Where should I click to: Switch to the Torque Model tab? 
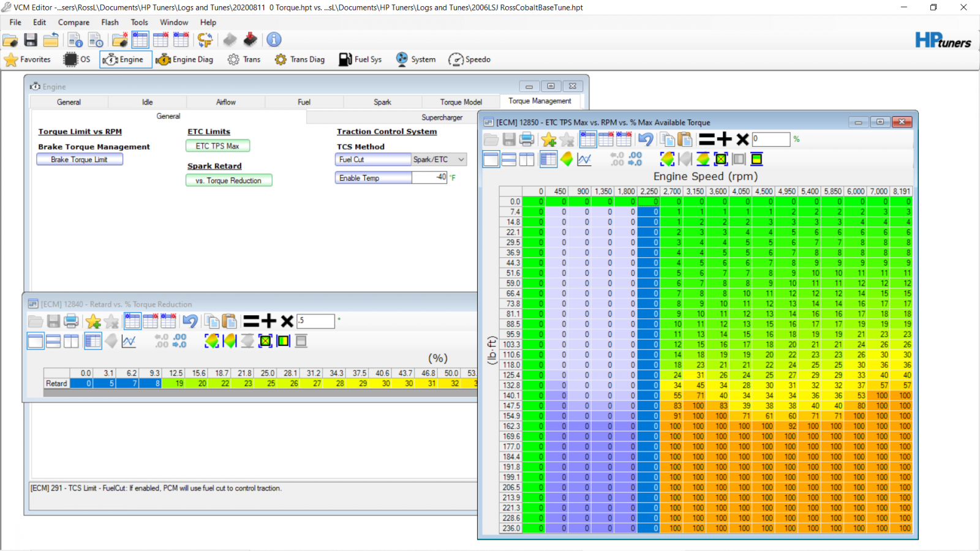pyautogui.click(x=461, y=102)
